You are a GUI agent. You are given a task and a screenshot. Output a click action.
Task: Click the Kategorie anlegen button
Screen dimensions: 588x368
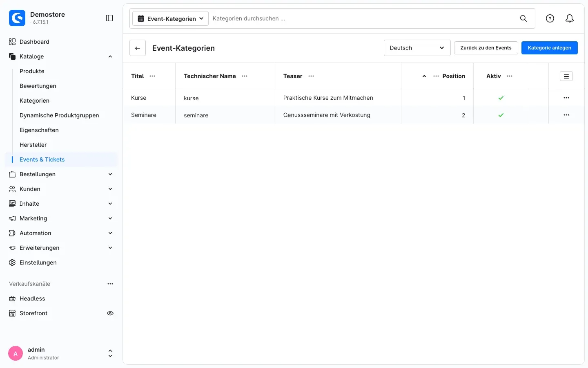click(x=550, y=48)
